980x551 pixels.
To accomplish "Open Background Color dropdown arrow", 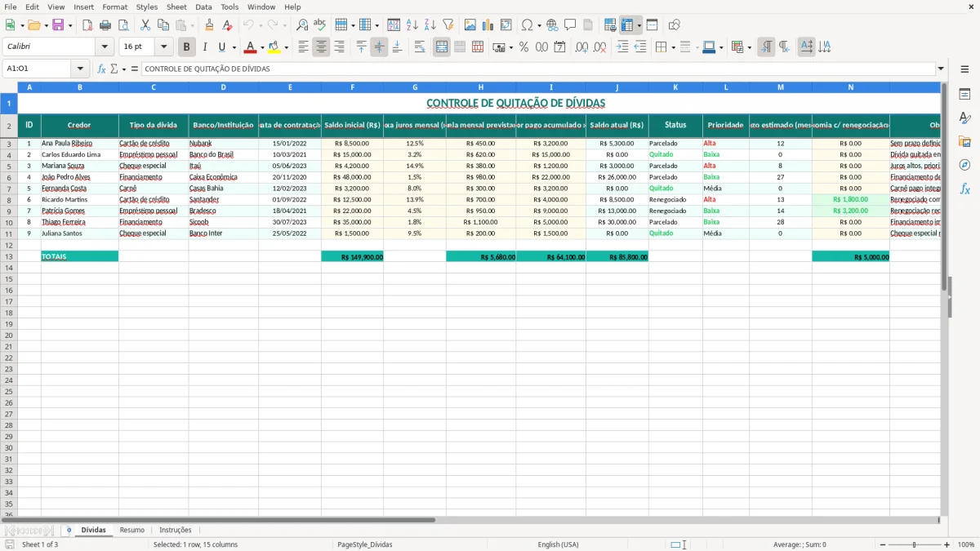I will coord(286,47).
